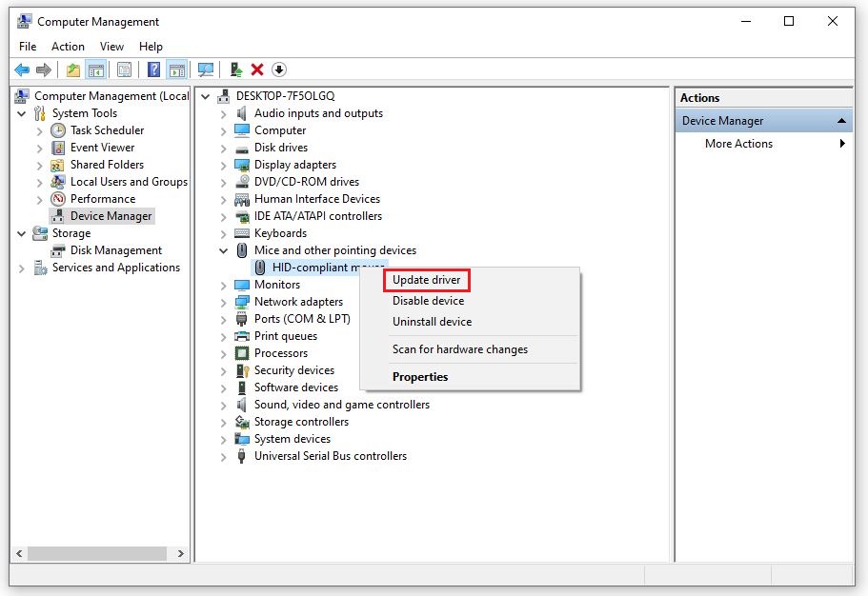Open the Action menu

(68, 46)
